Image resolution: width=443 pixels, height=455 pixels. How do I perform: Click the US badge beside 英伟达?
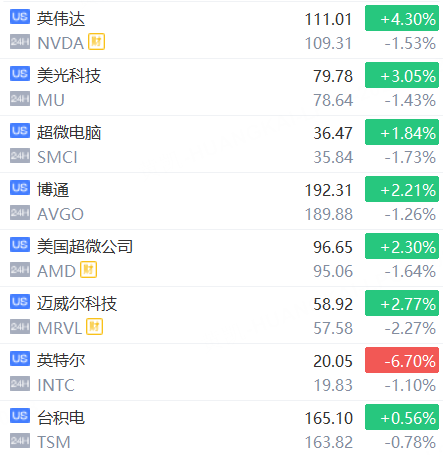(x=20, y=17)
